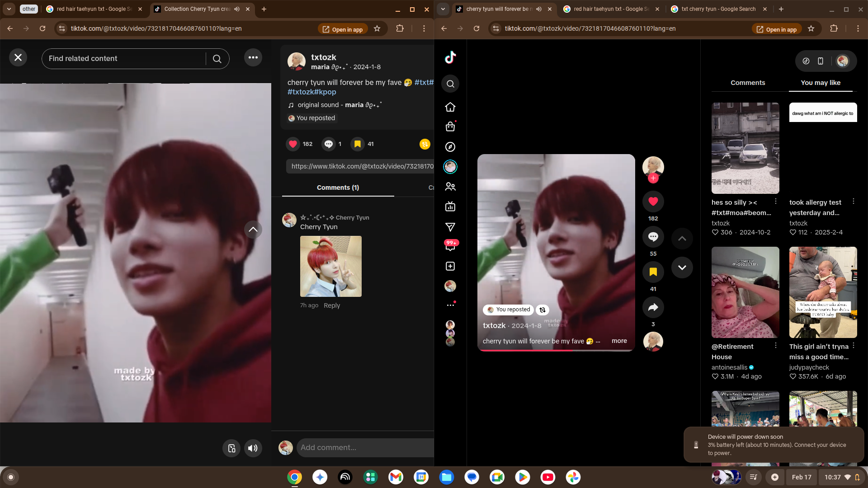Image resolution: width=868 pixels, height=488 pixels.
Task: Open the three-dot menu beside search box
Action: [253, 57]
